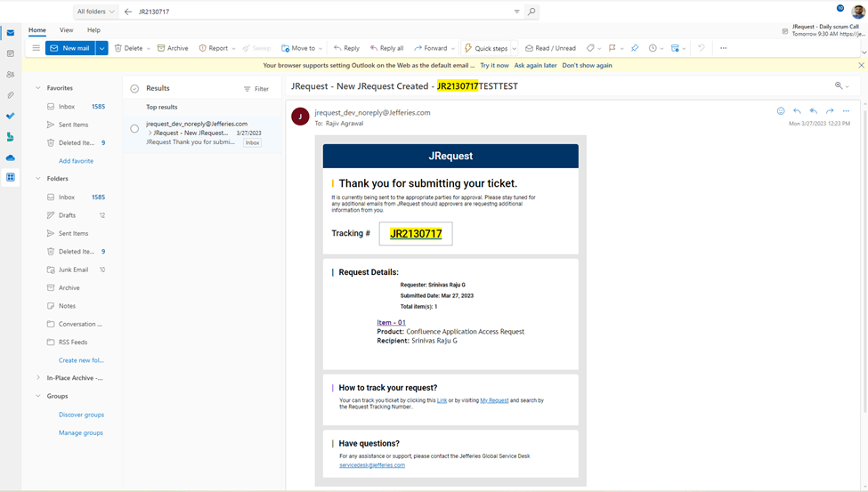Click the Undo icon in toolbar

tap(702, 48)
